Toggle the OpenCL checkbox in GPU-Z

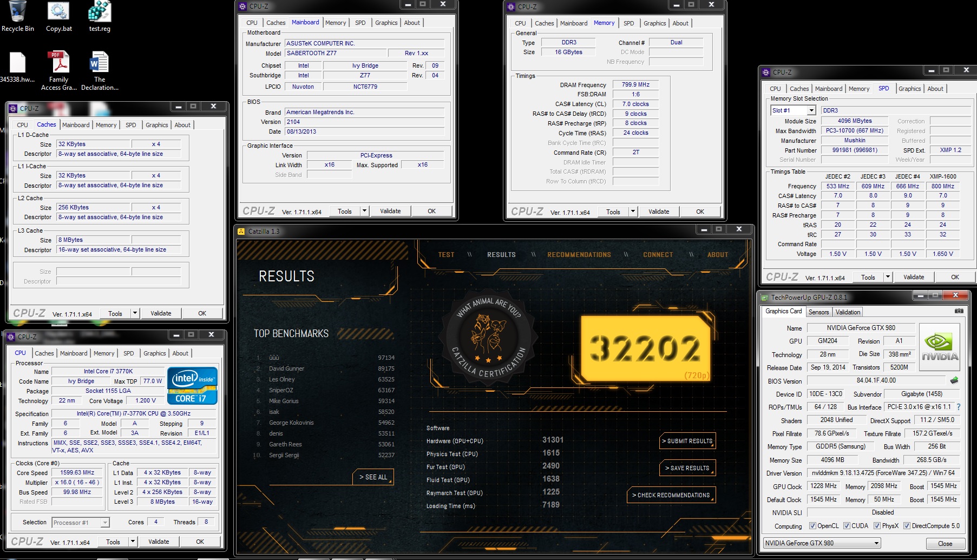[x=812, y=525]
